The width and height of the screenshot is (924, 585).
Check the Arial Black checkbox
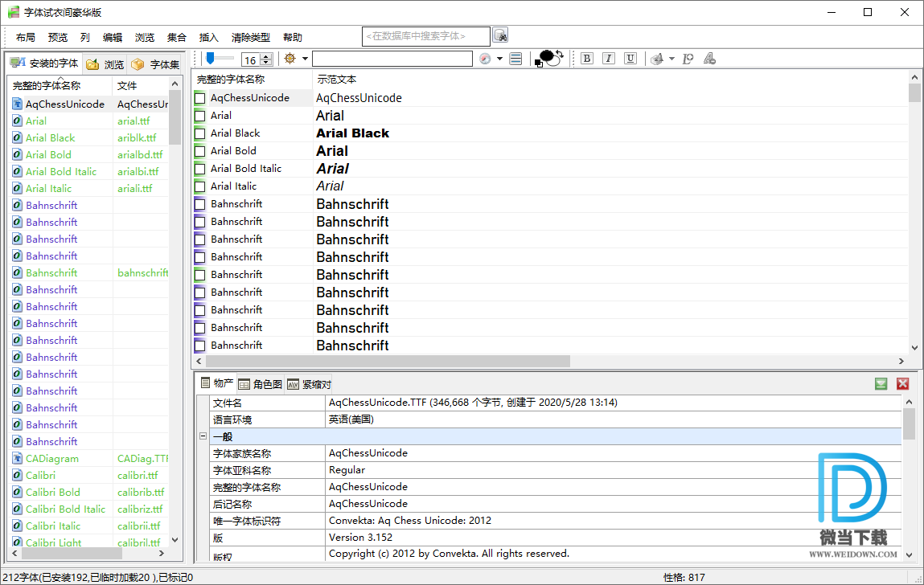pyautogui.click(x=200, y=133)
